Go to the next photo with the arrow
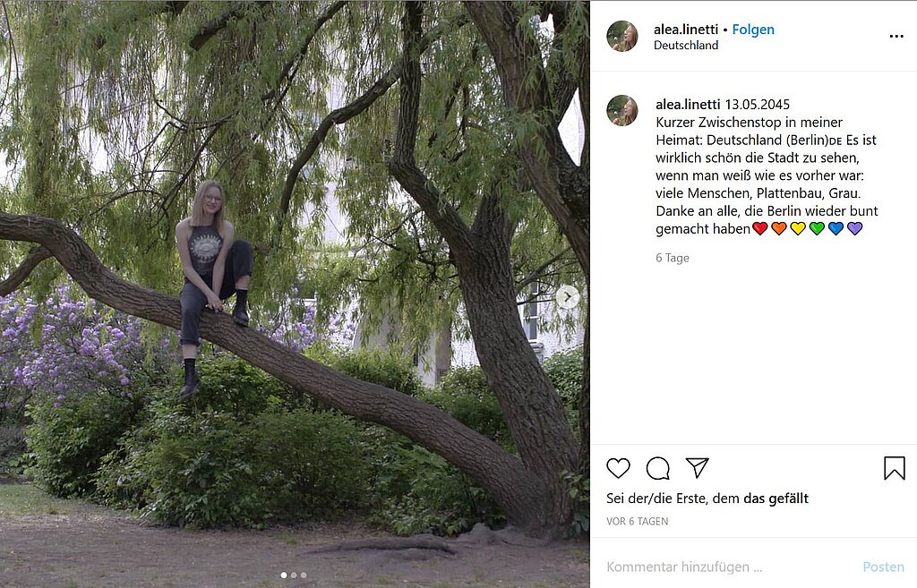The height and width of the screenshot is (588, 917). click(x=567, y=297)
